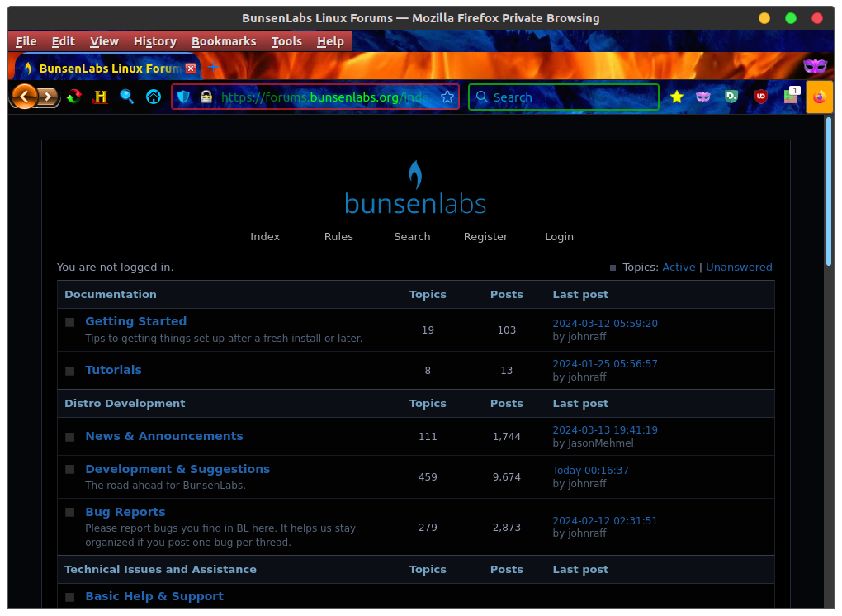Select the BunsenLabs Linux Forums tab
The height and width of the screenshot is (616, 842).
point(107,68)
